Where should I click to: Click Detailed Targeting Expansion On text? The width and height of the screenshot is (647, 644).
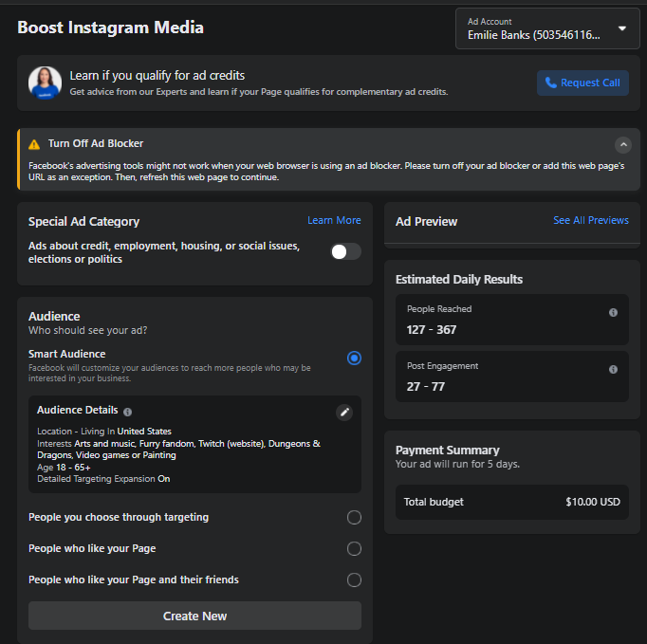pyautogui.click(x=103, y=479)
